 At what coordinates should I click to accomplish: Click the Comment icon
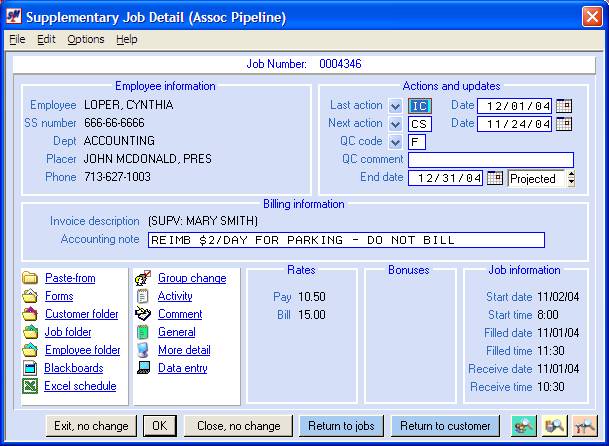click(143, 314)
